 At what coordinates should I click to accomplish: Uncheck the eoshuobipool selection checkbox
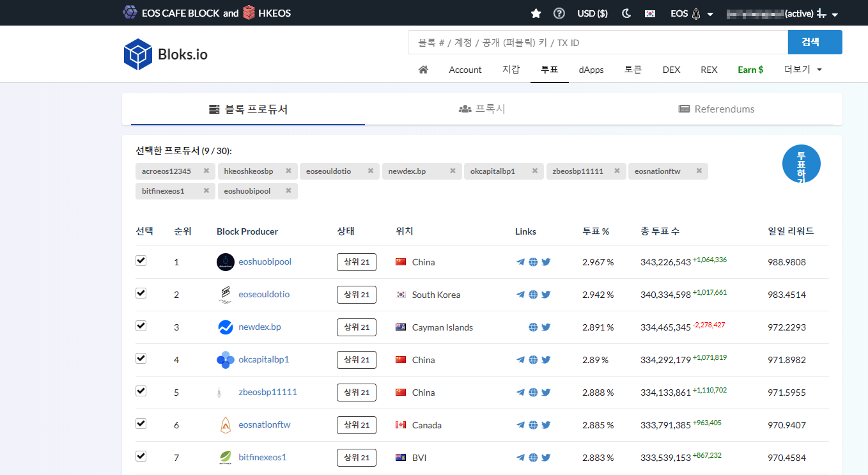click(x=141, y=261)
